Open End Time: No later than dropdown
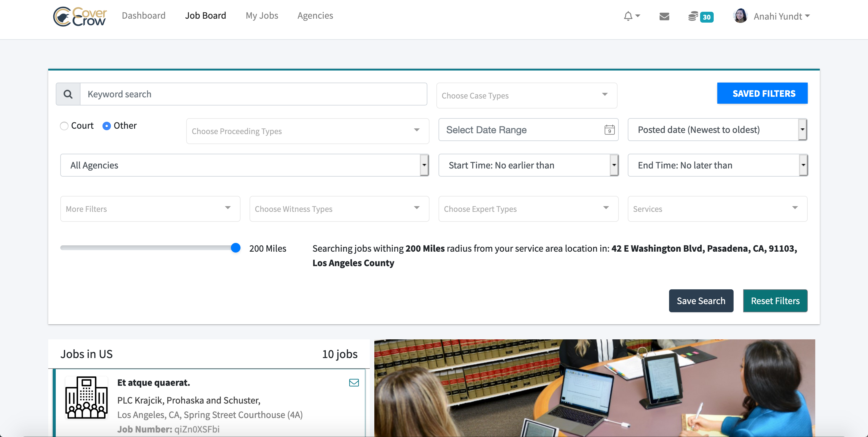Screen dimensions: 868x437 click(717, 165)
